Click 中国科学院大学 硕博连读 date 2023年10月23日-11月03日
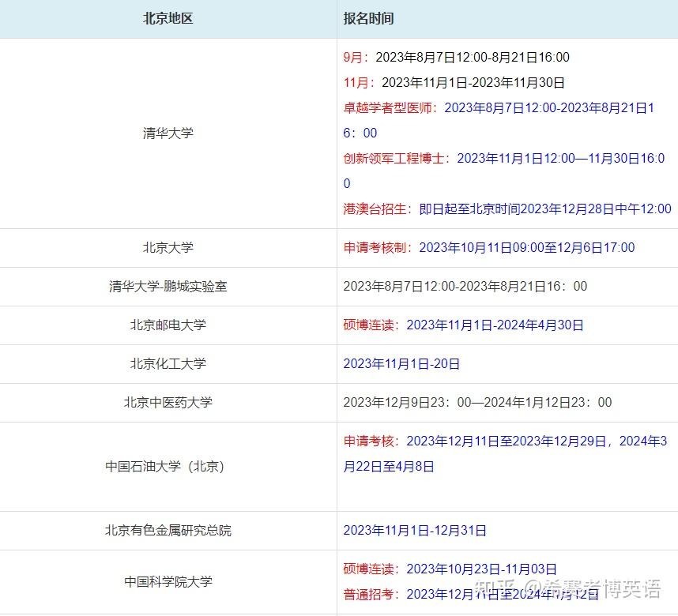Screen dimensions: 678x616 [x=481, y=569]
